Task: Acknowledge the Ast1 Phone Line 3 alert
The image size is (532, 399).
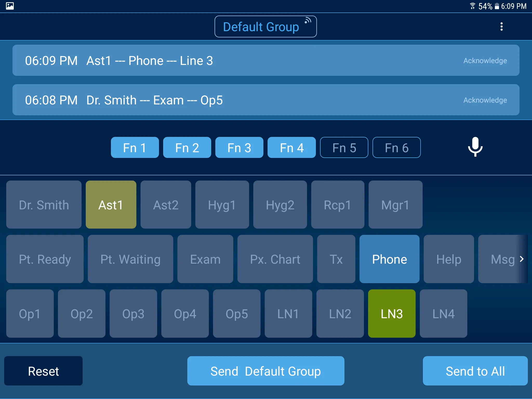Action: [x=484, y=61]
